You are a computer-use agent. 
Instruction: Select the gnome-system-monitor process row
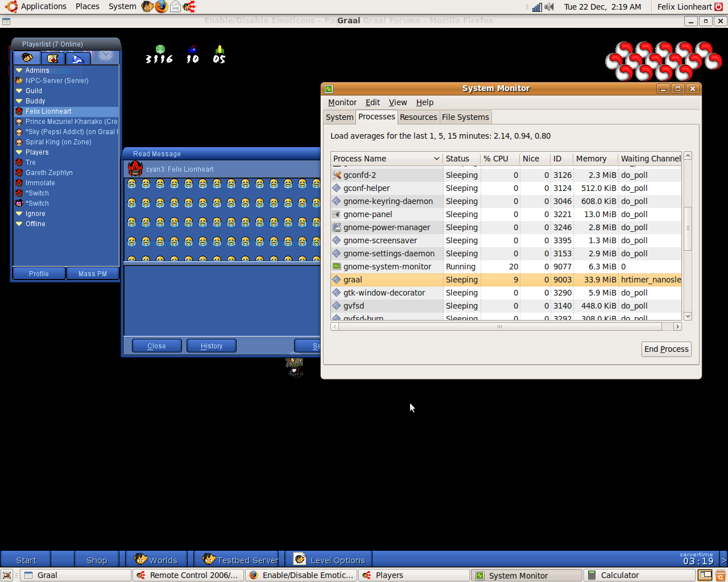[387, 267]
